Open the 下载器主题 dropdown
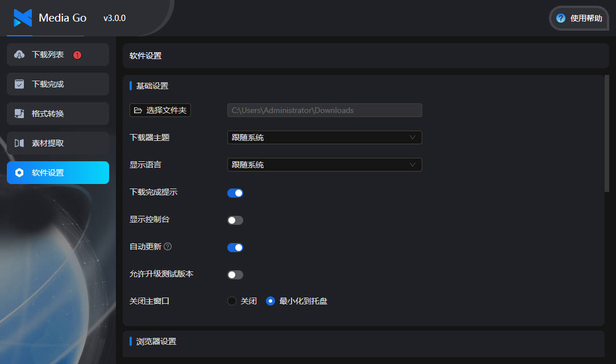The height and width of the screenshot is (364, 616). pyautogui.click(x=324, y=137)
